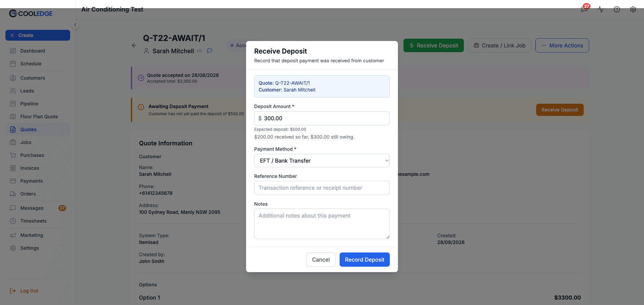Click 'John Smith' created by value
644x305 pixels.
coord(152,261)
